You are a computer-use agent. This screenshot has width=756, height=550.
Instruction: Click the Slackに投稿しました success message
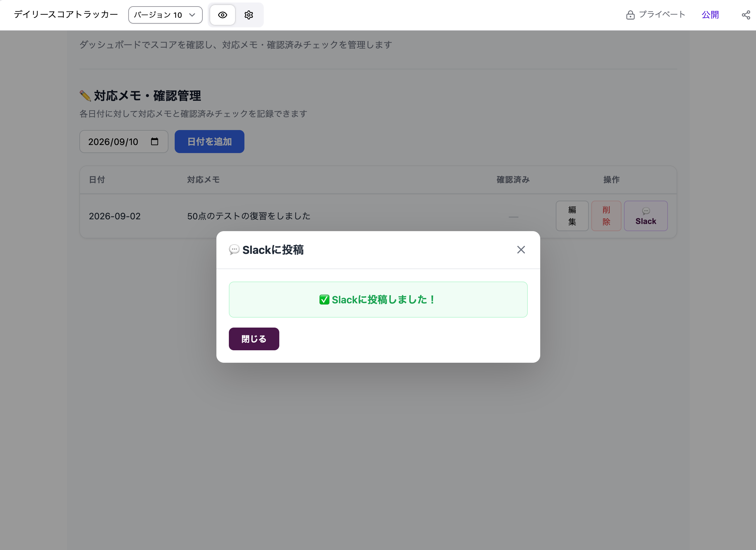point(378,300)
